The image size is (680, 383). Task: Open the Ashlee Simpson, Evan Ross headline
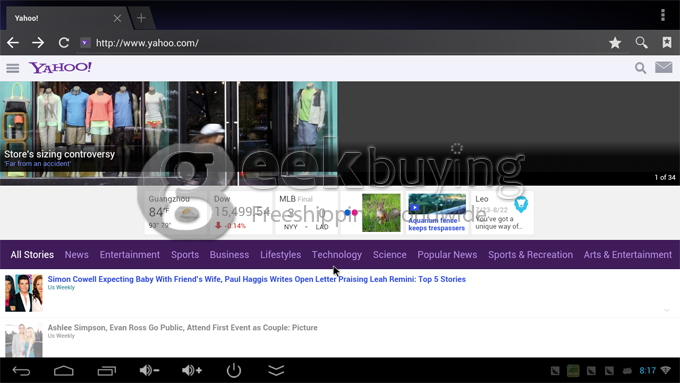[183, 327]
